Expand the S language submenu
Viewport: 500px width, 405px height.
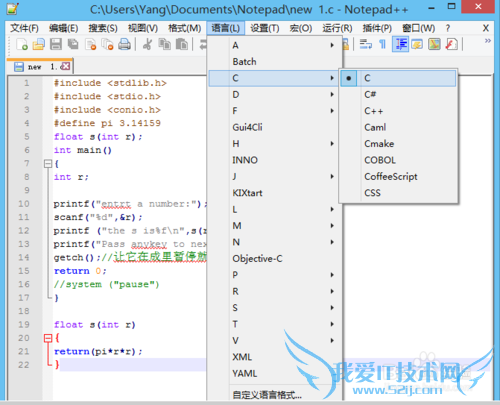coord(275,308)
